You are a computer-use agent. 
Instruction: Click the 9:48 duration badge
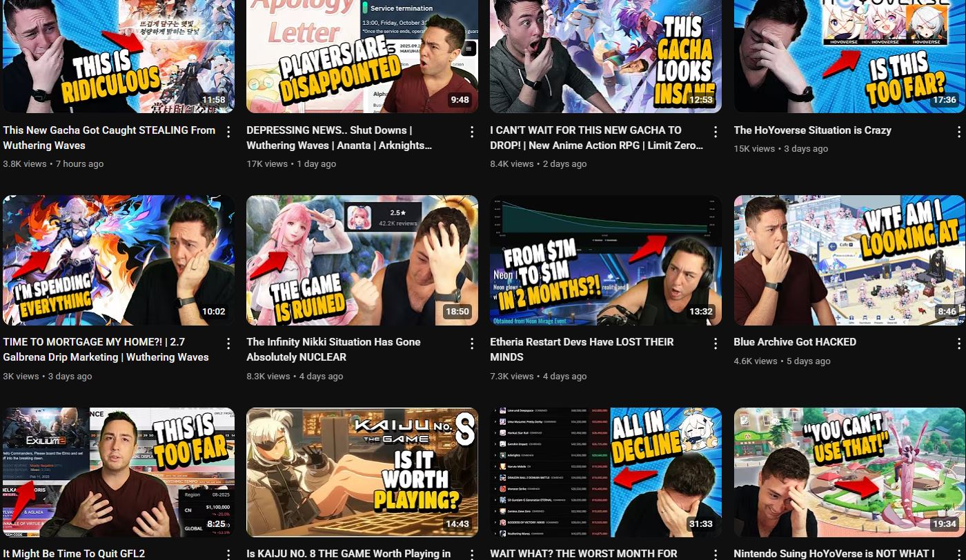460,100
